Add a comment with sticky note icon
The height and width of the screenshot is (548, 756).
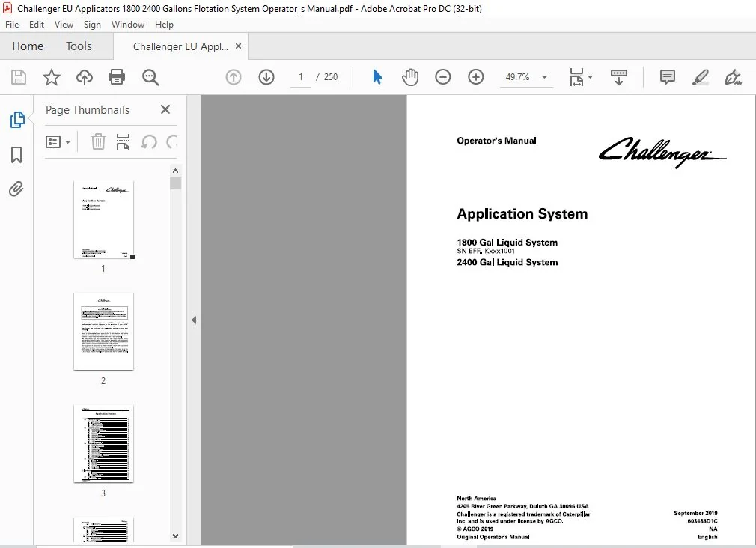(x=667, y=77)
